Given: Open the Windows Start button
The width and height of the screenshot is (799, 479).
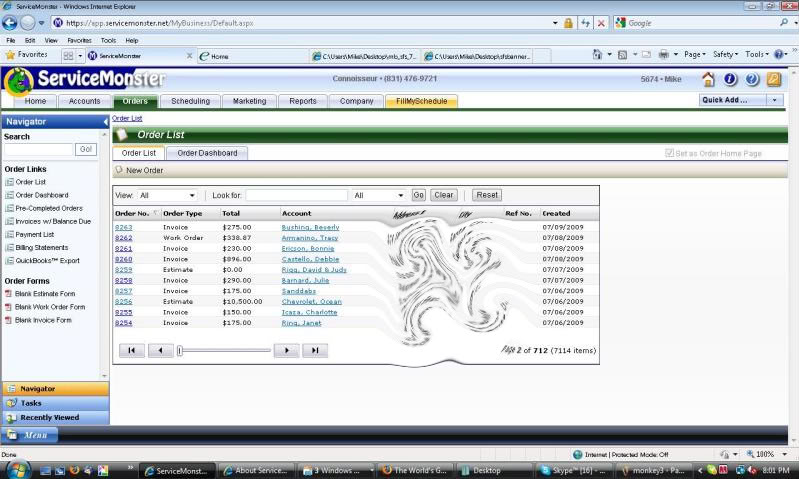Looking at the screenshot, I should 18,469.
